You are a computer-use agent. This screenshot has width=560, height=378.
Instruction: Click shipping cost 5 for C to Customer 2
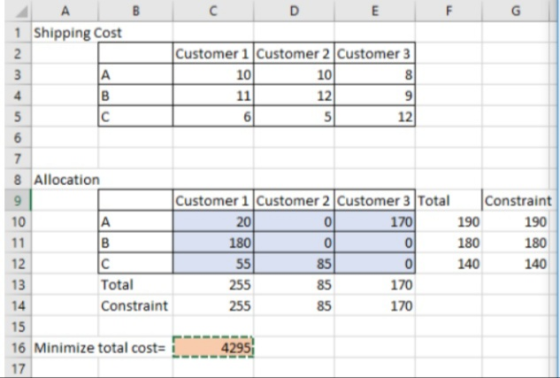[294, 116]
